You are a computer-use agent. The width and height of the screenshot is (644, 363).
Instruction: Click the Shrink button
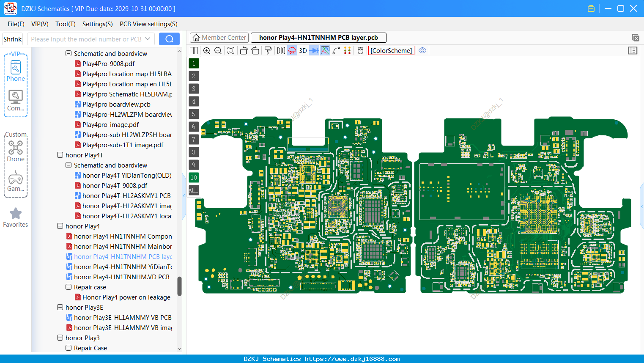(x=13, y=39)
